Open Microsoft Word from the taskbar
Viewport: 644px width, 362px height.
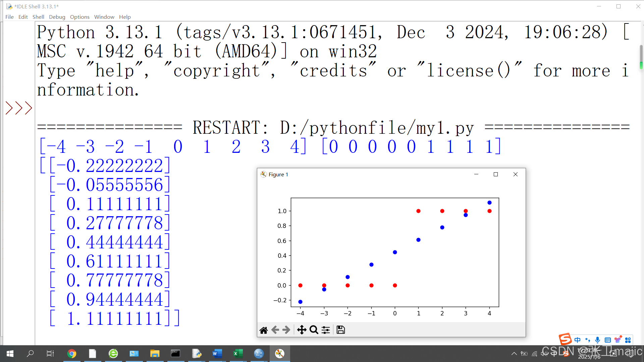point(217,354)
